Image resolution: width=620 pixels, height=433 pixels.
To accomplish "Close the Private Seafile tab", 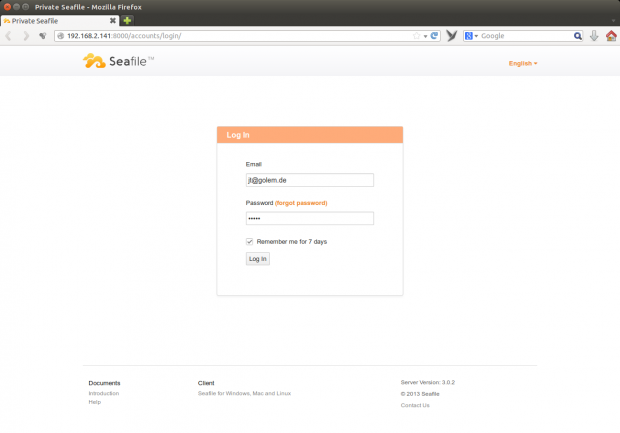I will [x=113, y=21].
